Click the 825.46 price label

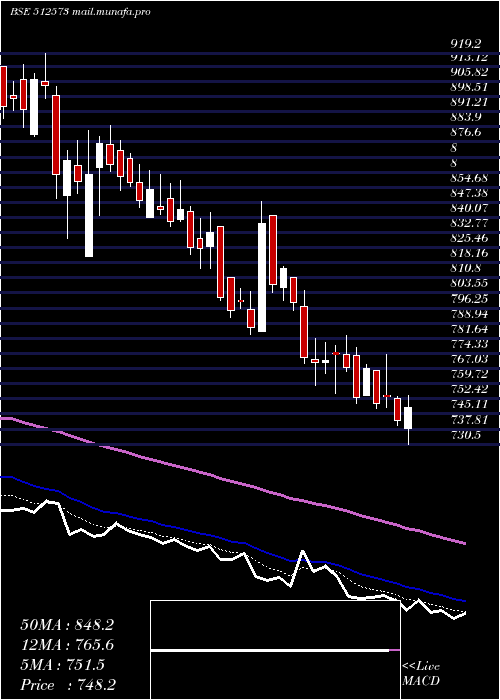pyautogui.click(x=469, y=238)
